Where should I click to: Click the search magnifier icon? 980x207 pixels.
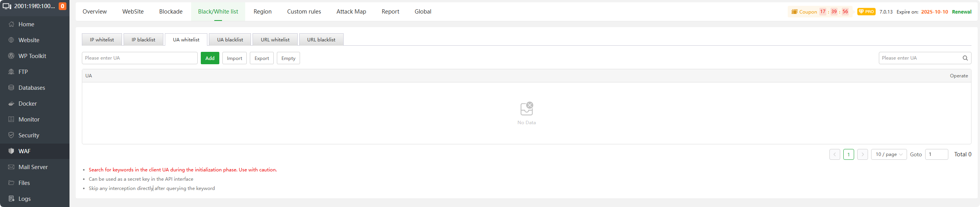coord(965,58)
